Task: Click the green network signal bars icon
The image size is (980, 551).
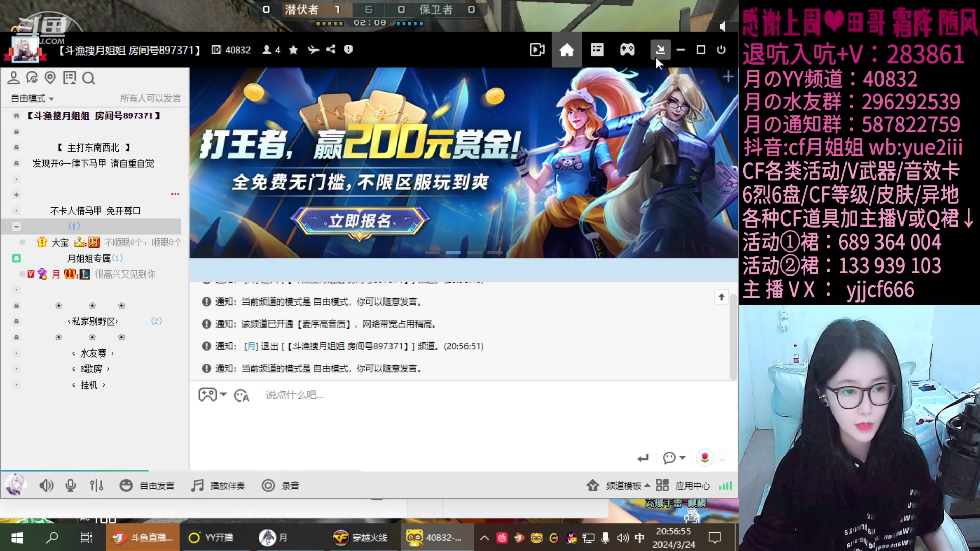Action: click(725, 486)
